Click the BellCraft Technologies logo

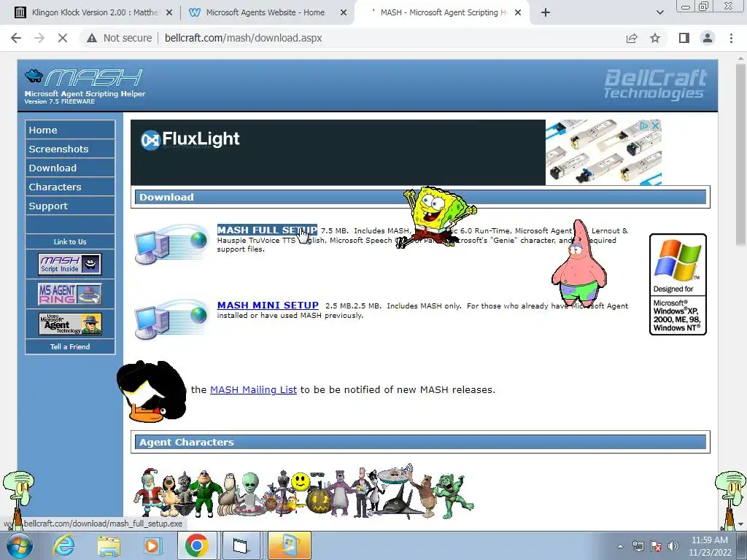coord(656,85)
